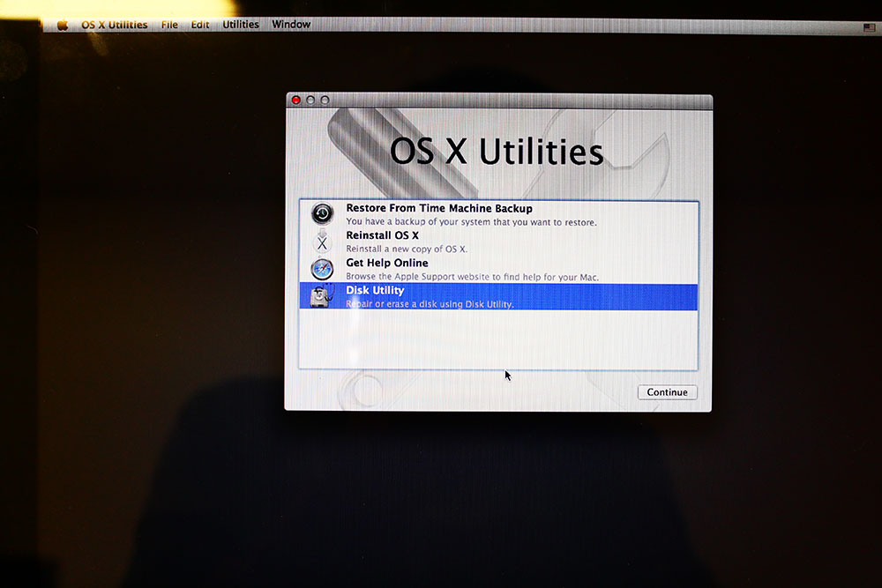The height and width of the screenshot is (588, 882).
Task: Select the Disk Utility row title
Action: (375, 290)
